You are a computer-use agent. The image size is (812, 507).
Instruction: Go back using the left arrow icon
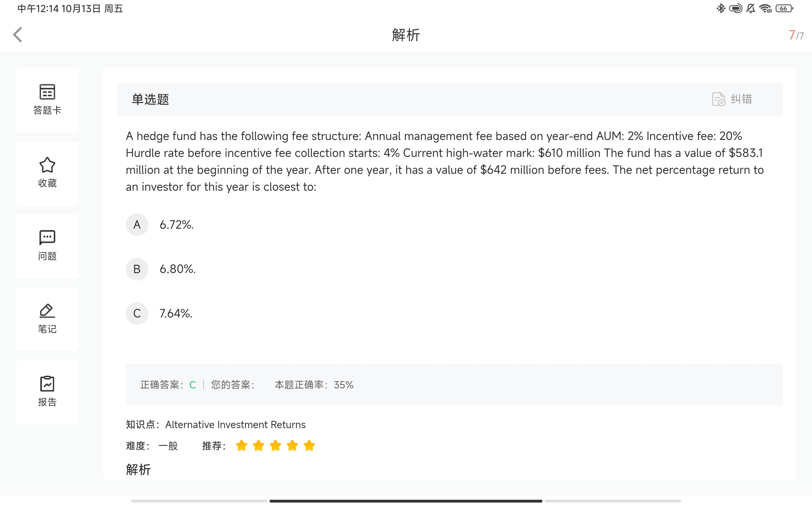coord(17,35)
